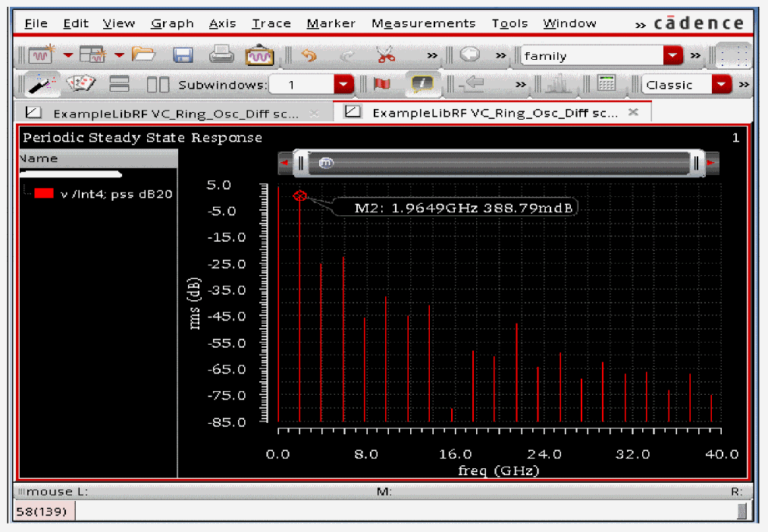Click the Undo arrow icon
The image size is (768, 532).
tap(309, 55)
